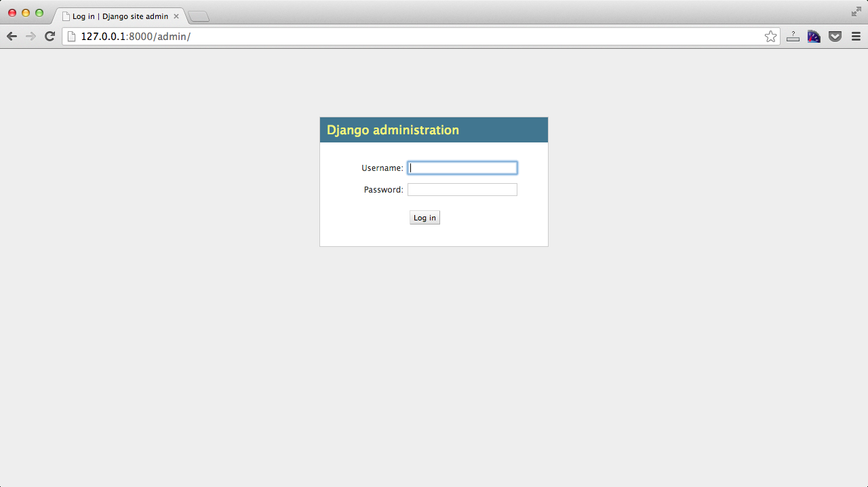Click the yellow minimize window button
This screenshot has height=487, width=868.
(x=26, y=13)
